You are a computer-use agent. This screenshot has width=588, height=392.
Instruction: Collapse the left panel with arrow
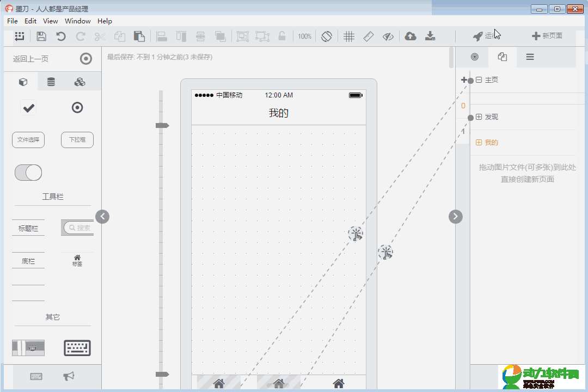102,217
